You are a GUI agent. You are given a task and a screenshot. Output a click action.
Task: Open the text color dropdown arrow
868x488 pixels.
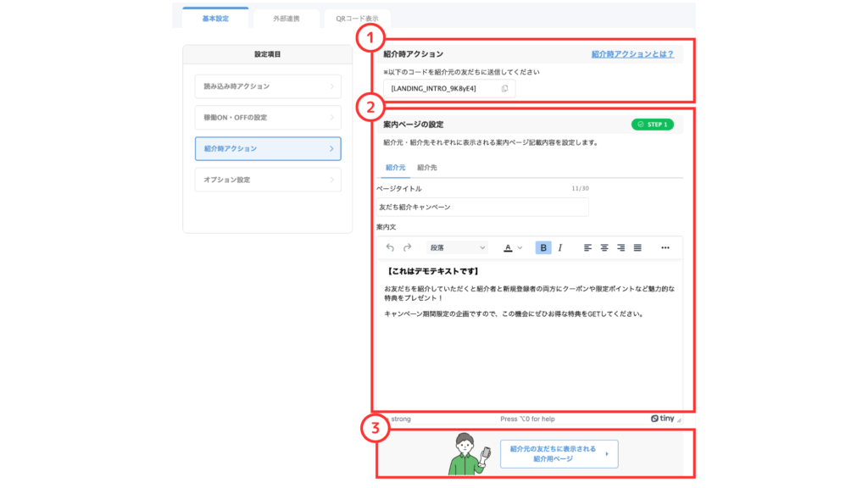tap(520, 248)
